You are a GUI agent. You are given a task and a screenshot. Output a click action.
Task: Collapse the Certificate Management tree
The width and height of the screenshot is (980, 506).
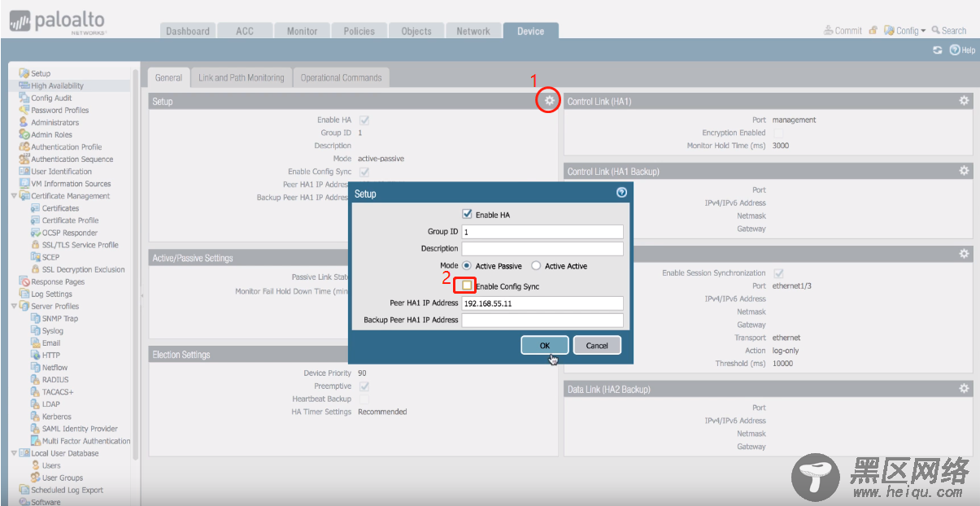tap(14, 195)
